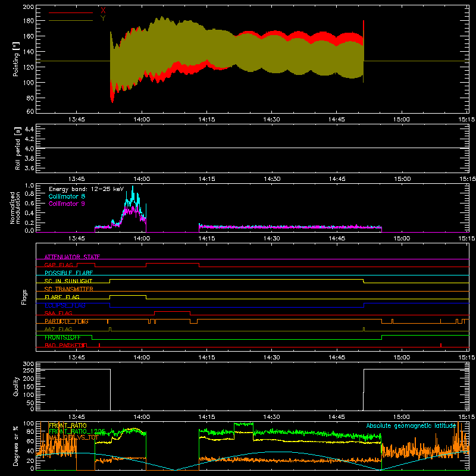Click the 200 tick on Pointing axis
The width and height of the screenshot is (476, 476).
point(28,7)
